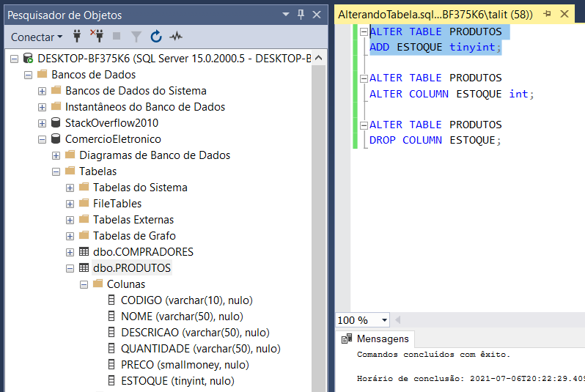
Task: Collapse the DROP COLUMN ESTOQUE code block
Action: point(364,125)
